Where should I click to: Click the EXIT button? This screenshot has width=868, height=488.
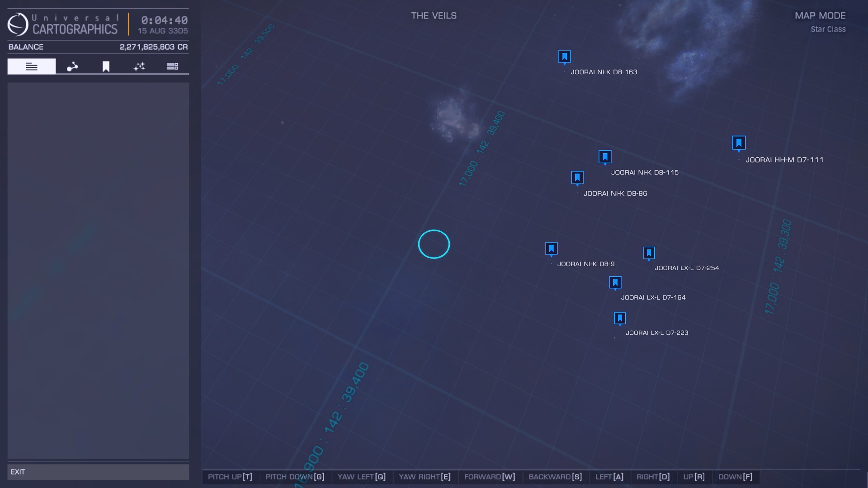coord(98,472)
